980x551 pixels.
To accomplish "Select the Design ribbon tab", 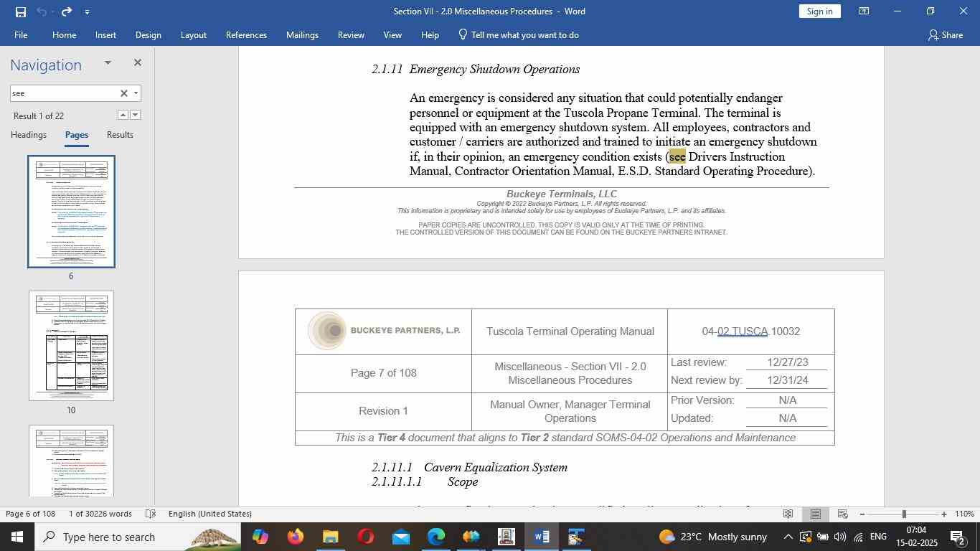I will (x=148, y=34).
